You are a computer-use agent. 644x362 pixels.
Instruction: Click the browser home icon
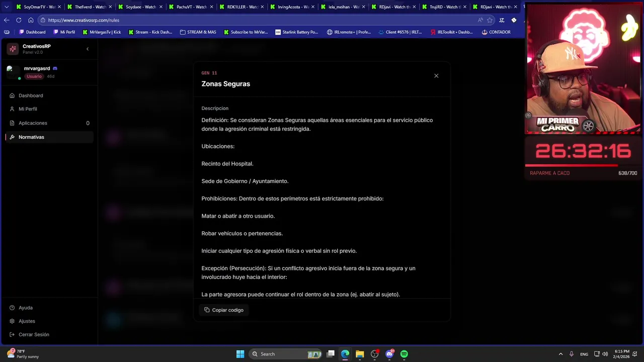click(31, 20)
